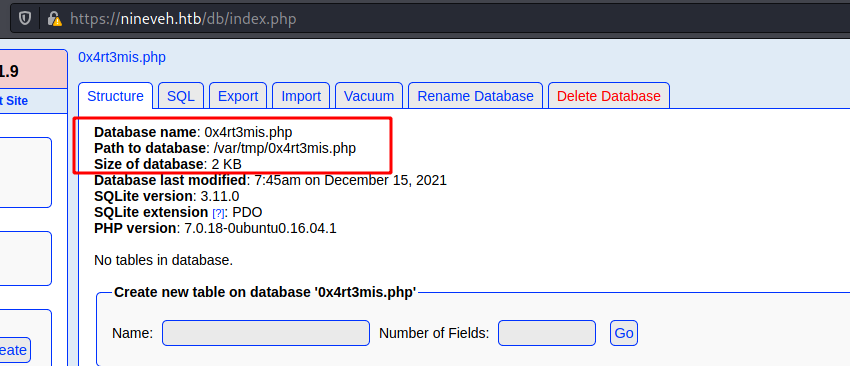The image size is (850, 366).
Task: Go to the Export tab
Action: click(x=238, y=96)
